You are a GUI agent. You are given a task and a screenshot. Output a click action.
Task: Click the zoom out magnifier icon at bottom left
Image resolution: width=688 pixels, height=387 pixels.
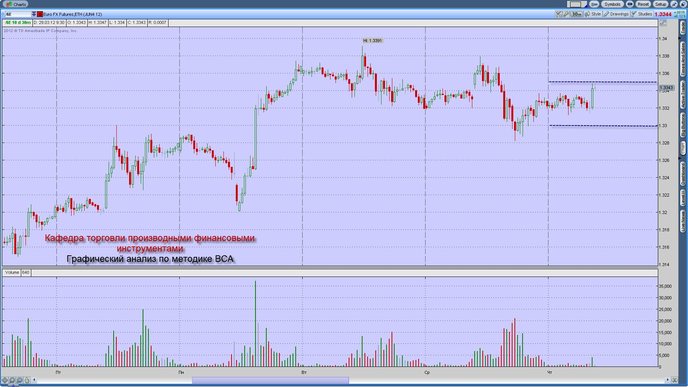pos(5,380)
